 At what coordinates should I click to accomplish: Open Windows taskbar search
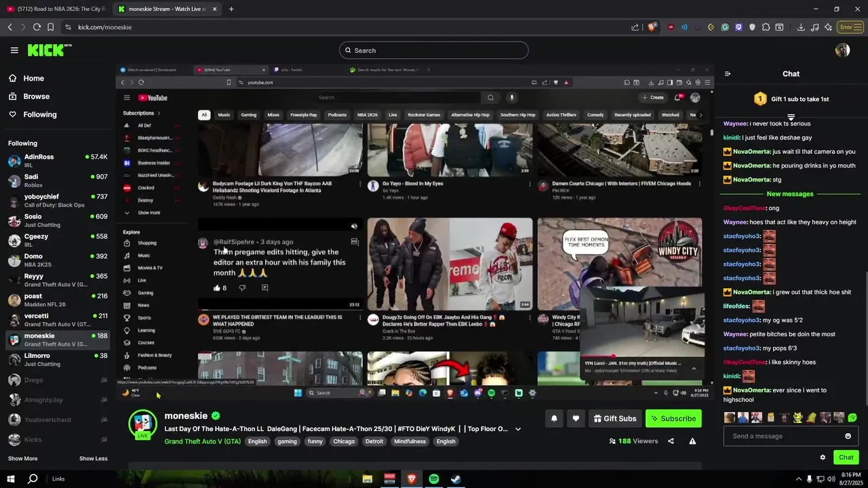click(33, 479)
